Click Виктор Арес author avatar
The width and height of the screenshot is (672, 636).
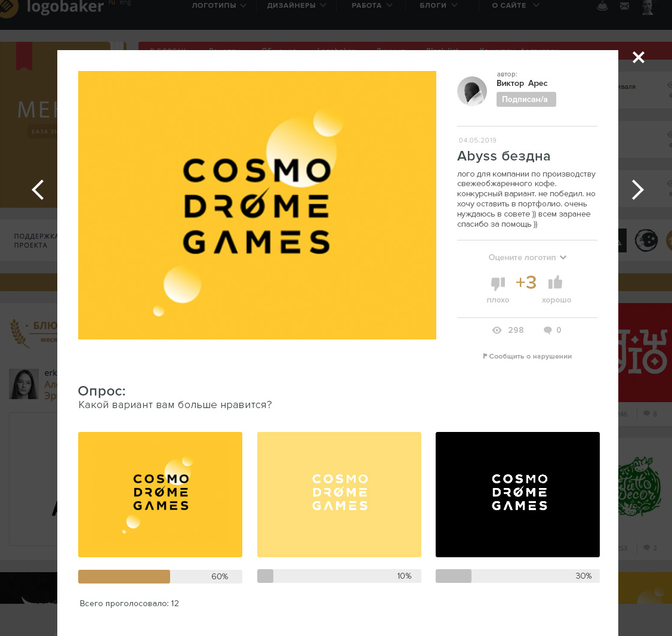point(472,91)
